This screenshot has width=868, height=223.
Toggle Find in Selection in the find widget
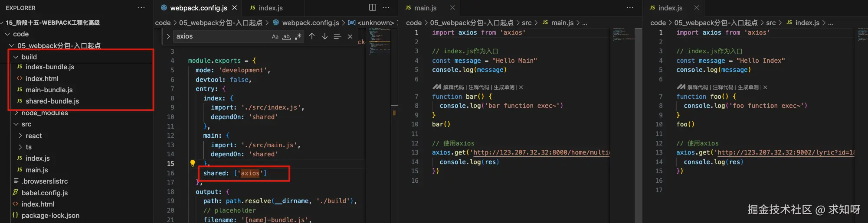click(x=337, y=36)
